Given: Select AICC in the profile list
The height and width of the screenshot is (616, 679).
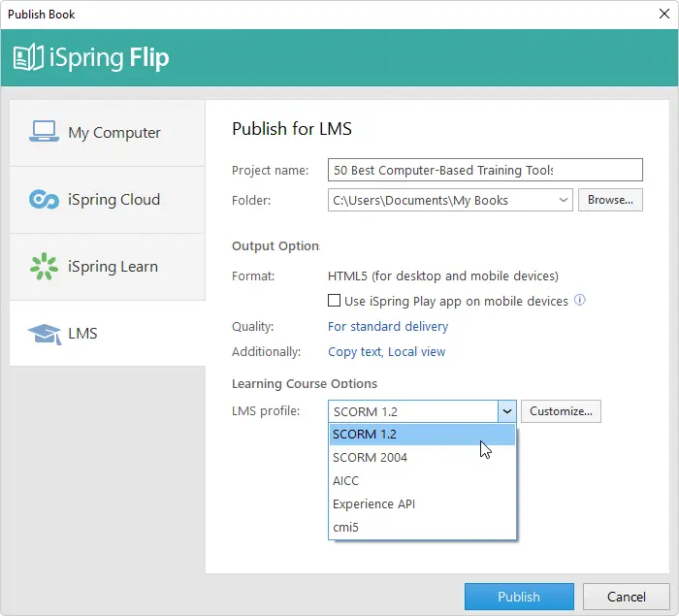Looking at the screenshot, I should pos(422,481).
